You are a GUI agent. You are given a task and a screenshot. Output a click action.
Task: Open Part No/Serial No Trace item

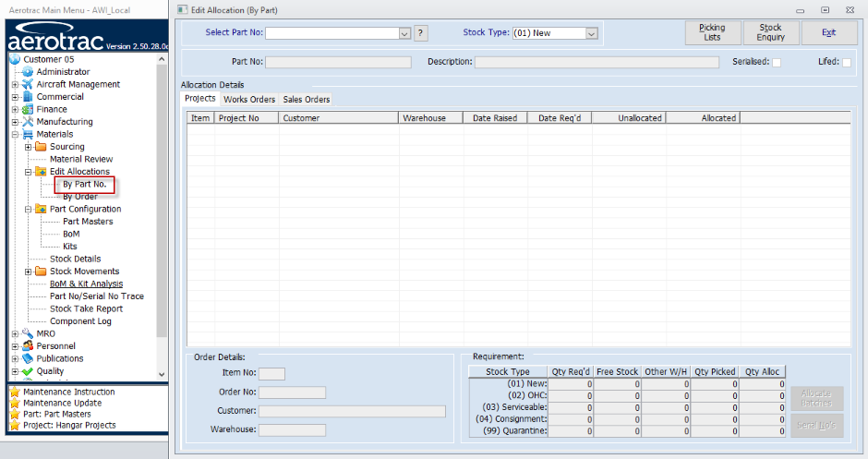[x=97, y=296]
